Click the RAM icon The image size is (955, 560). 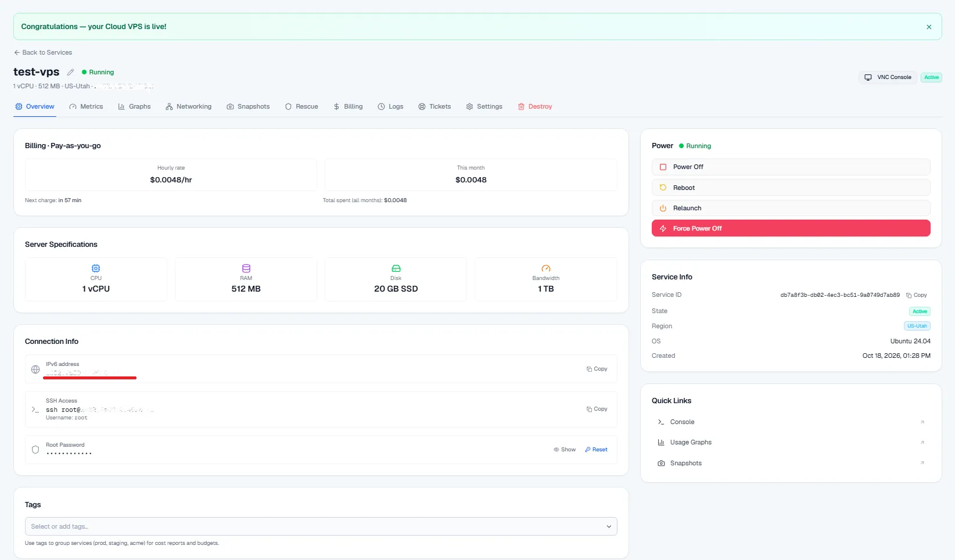246,268
